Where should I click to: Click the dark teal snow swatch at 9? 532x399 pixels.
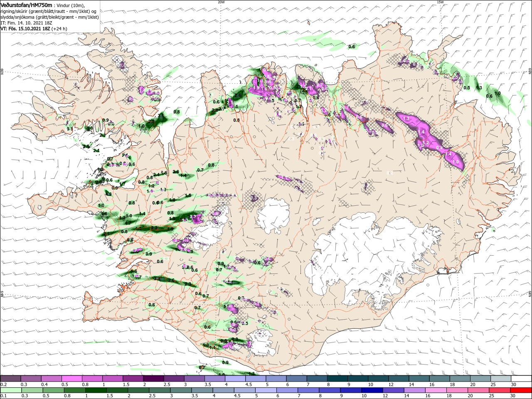[x=358, y=379]
